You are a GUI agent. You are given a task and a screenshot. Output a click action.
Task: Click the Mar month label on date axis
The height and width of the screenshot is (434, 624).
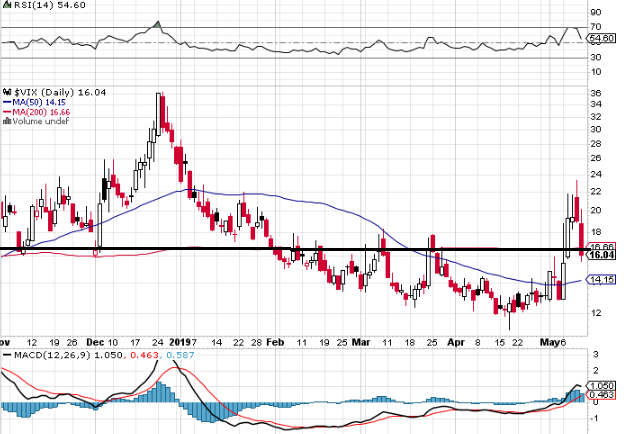click(361, 342)
